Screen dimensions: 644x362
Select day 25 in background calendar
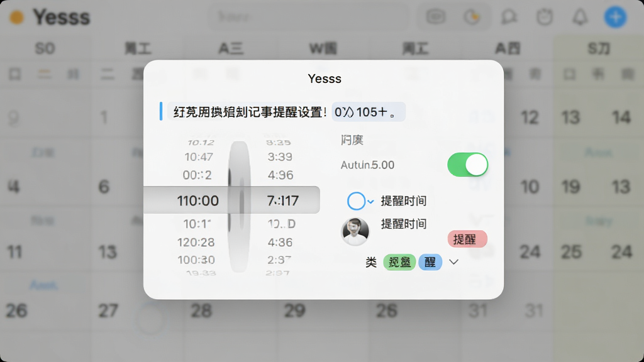point(571,252)
